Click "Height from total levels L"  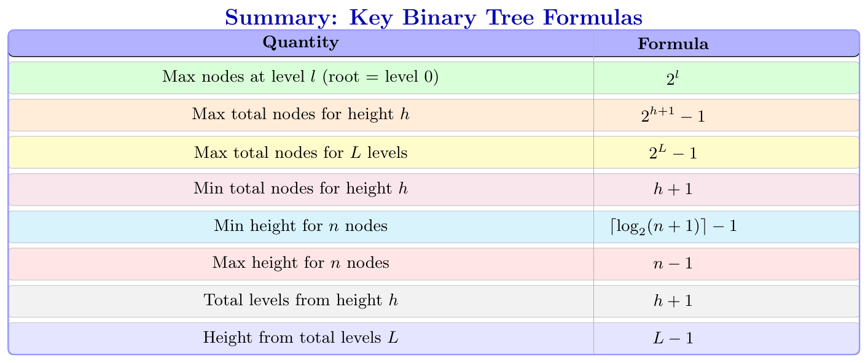300,338
